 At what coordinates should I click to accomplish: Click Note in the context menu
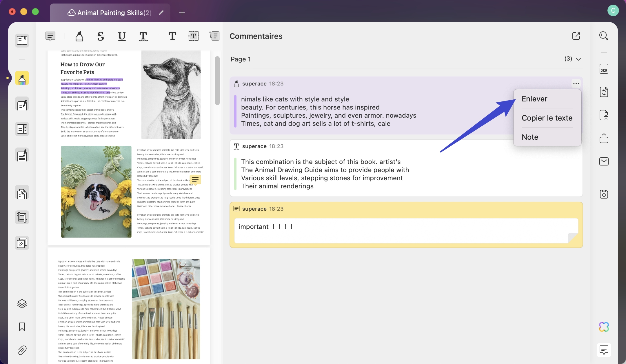530,137
